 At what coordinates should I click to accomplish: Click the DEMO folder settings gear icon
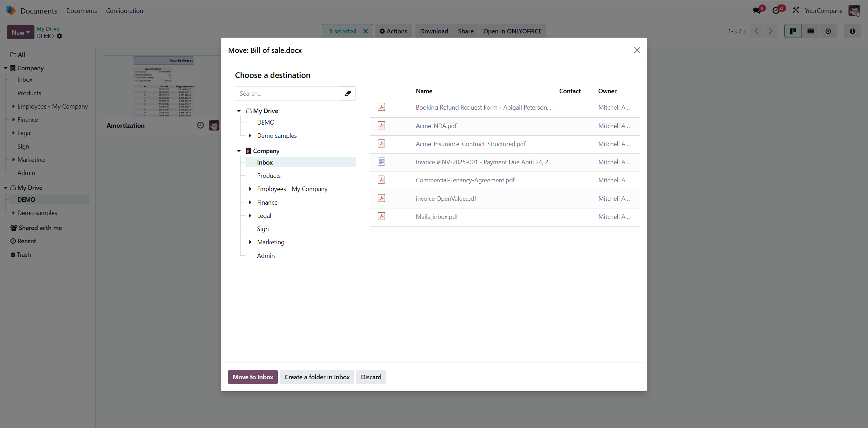pyautogui.click(x=60, y=36)
